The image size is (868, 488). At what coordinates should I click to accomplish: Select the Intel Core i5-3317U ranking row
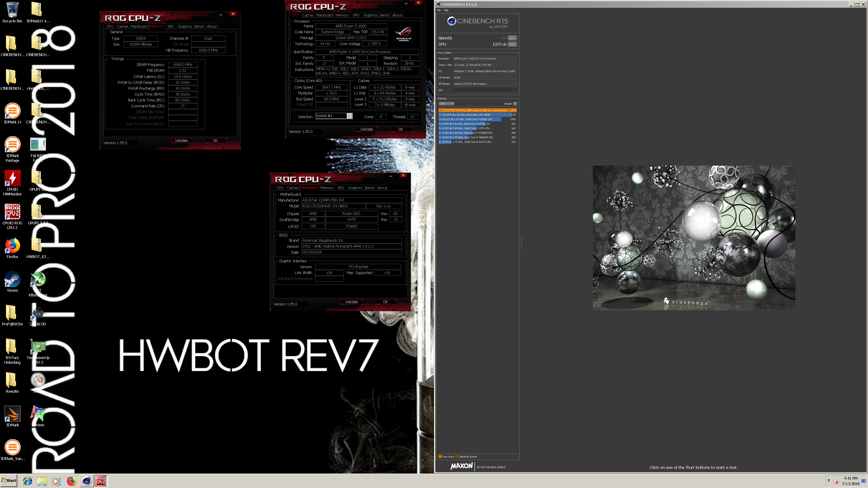click(x=477, y=142)
